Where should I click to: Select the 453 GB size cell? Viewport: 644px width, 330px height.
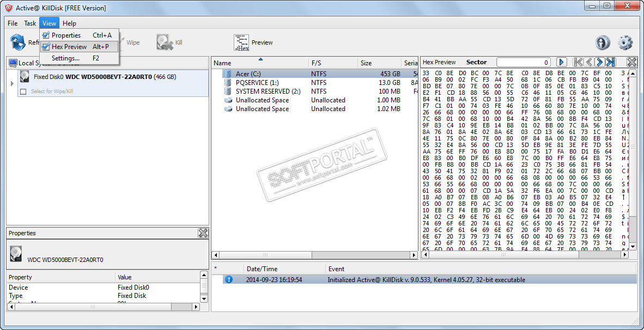[390, 74]
